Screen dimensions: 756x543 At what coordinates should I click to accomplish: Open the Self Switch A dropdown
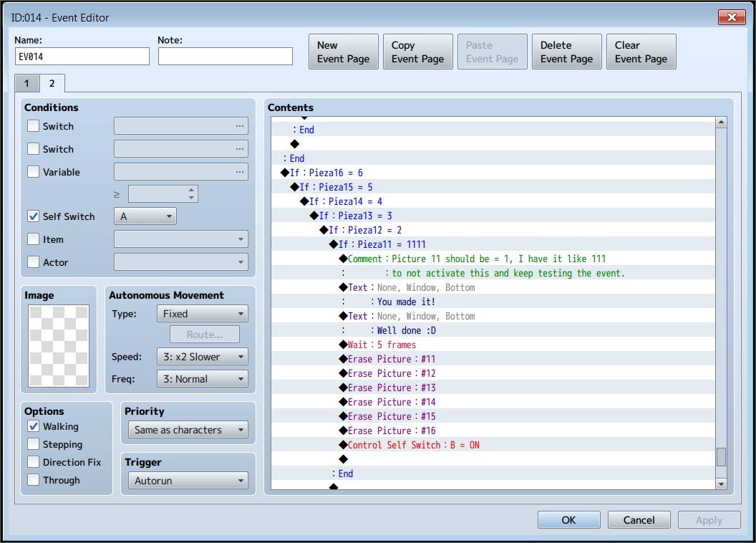(x=145, y=216)
